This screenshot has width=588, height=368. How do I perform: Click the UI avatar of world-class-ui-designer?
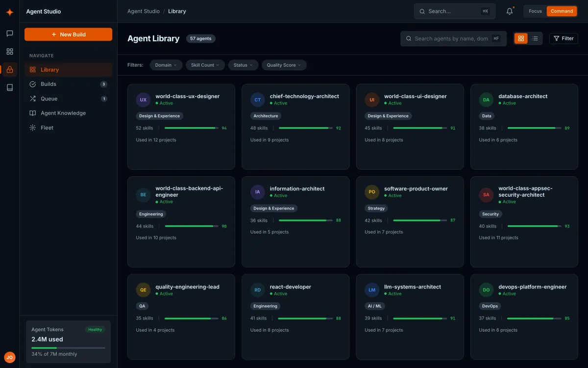(x=372, y=100)
